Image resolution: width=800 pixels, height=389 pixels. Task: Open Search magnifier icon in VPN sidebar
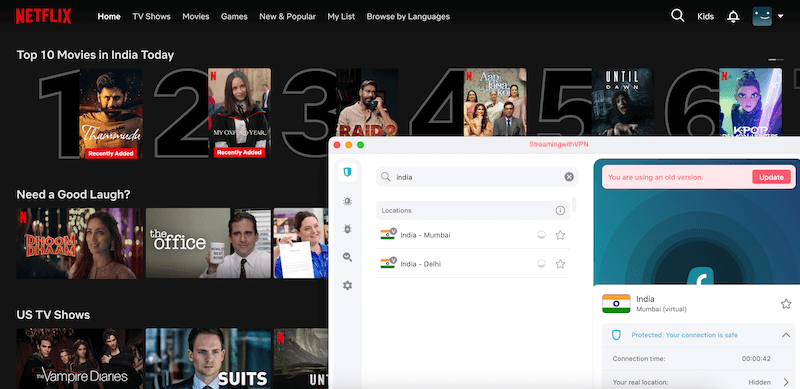tap(347, 257)
